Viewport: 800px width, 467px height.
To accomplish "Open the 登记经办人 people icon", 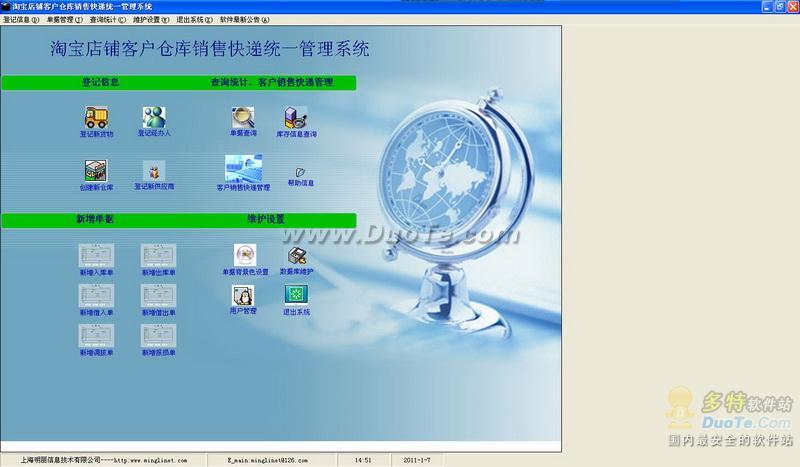I will [x=154, y=117].
